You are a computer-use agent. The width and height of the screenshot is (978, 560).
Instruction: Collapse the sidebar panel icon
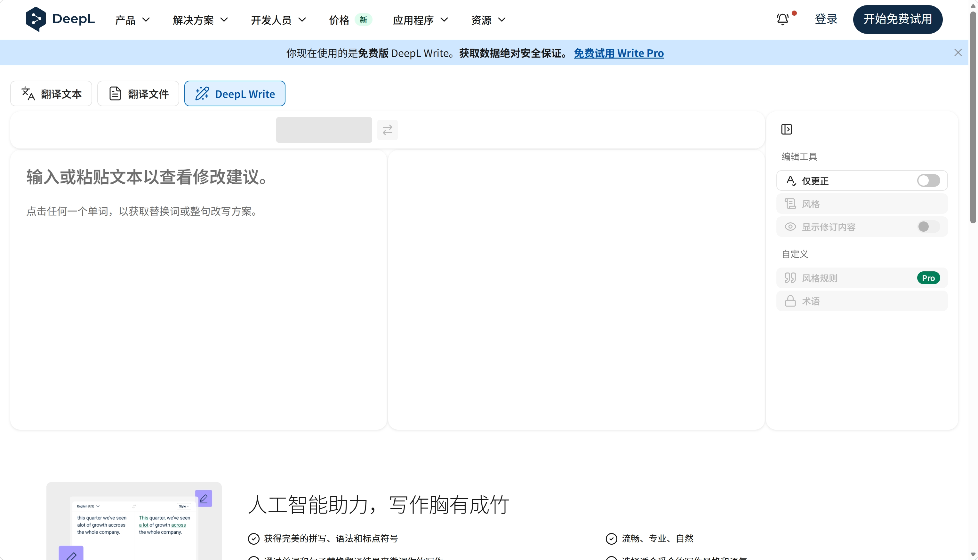coord(787,129)
